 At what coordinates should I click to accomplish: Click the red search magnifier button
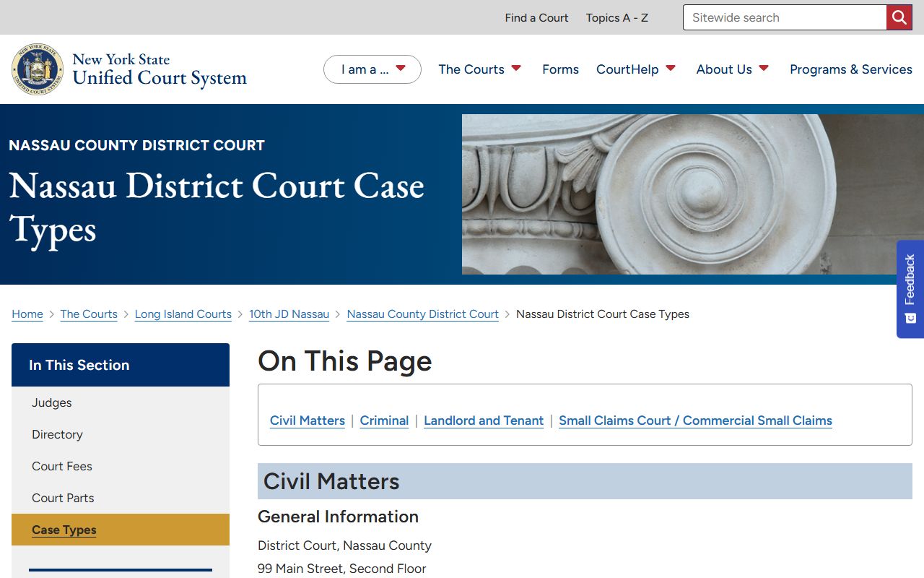click(899, 17)
